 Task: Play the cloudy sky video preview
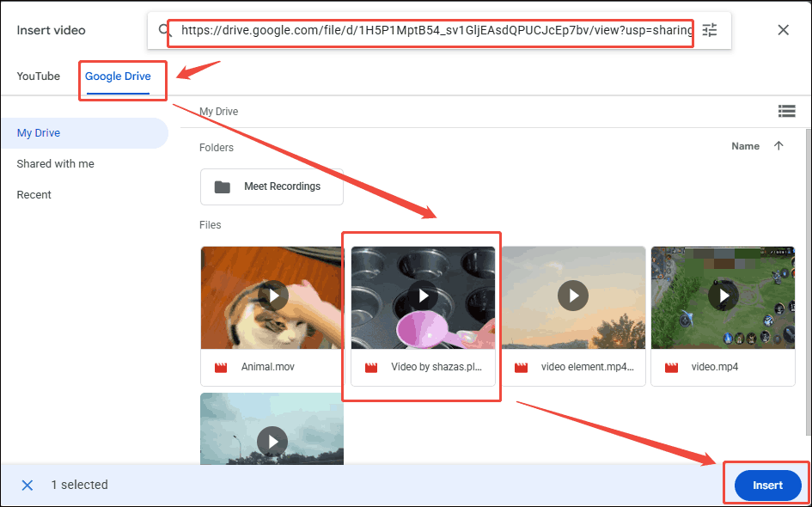[x=272, y=441]
